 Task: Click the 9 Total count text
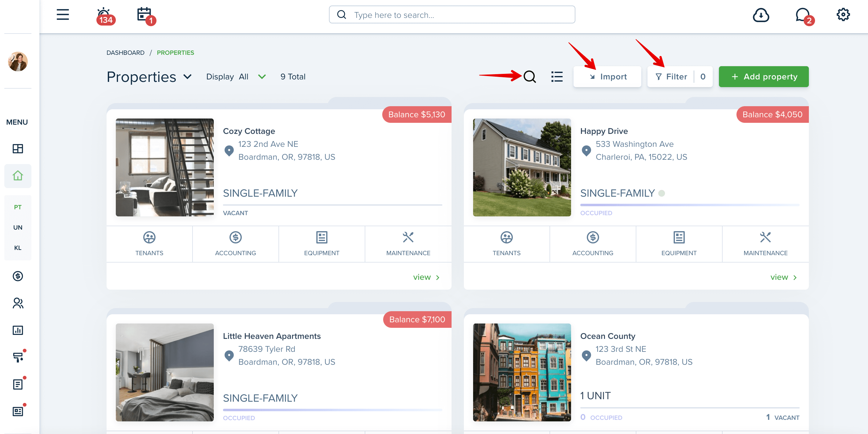pos(293,77)
